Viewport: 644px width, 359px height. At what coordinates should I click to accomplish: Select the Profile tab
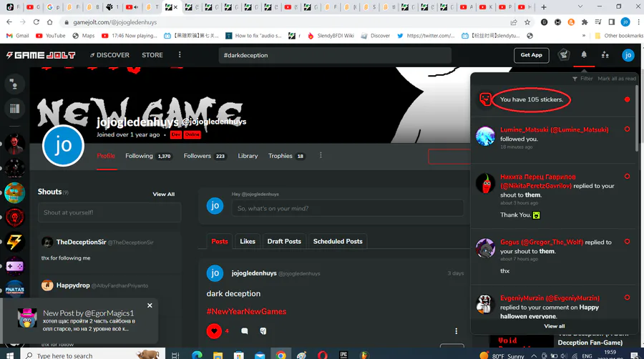click(106, 156)
